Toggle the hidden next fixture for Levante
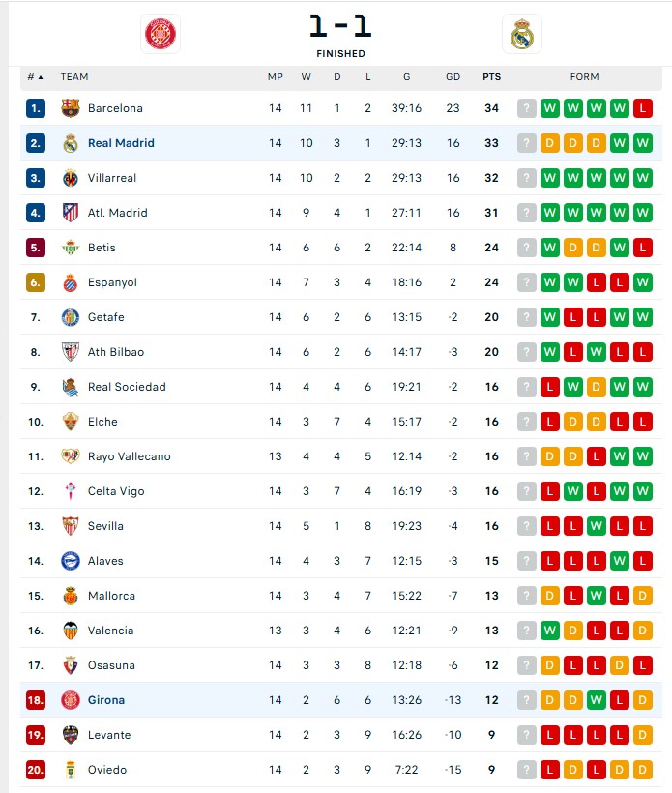 click(x=526, y=735)
